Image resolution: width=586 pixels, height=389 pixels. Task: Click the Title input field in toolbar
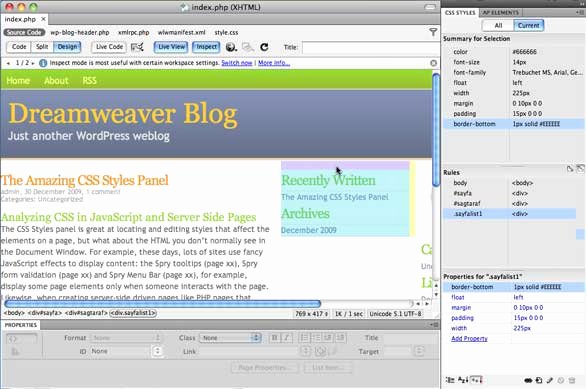371,47
